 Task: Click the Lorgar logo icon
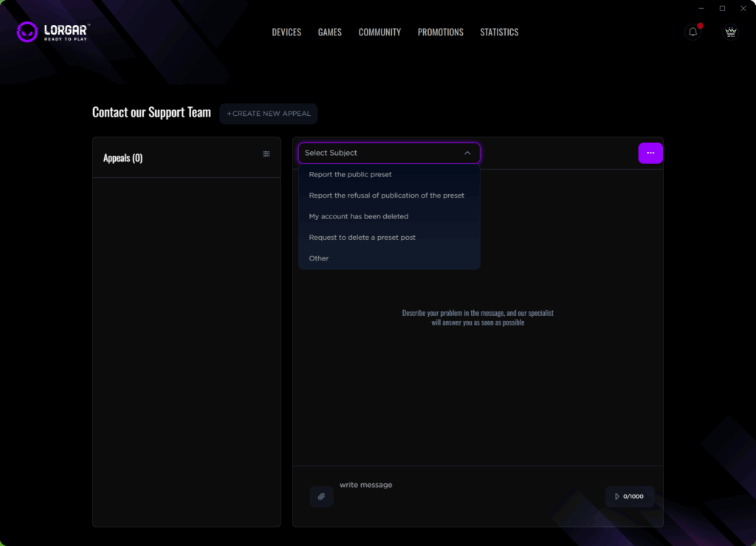click(x=27, y=32)
